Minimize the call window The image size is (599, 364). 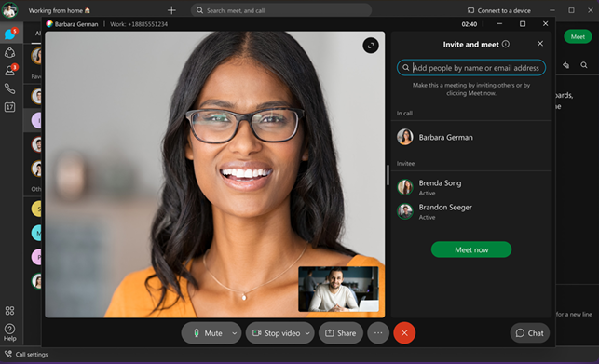(x=499, y=23)
